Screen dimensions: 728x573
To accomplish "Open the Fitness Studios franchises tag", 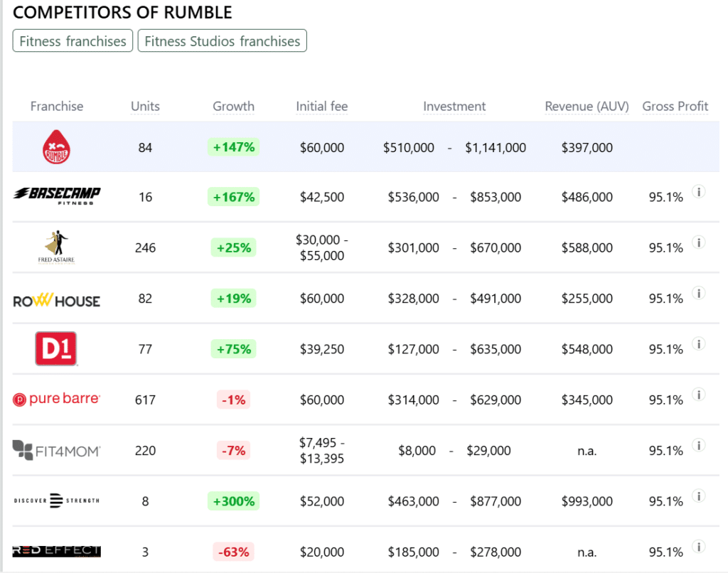I will 223,41.
